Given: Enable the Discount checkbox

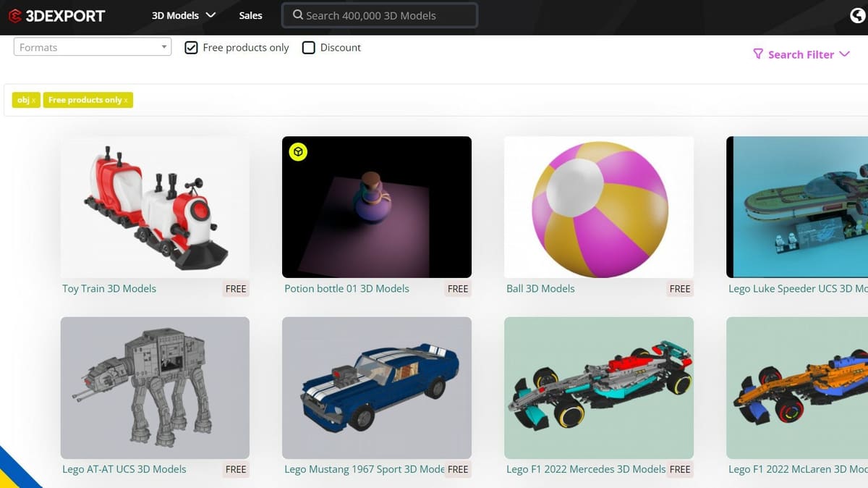Looking at the screenshot, I should [308, 48].
